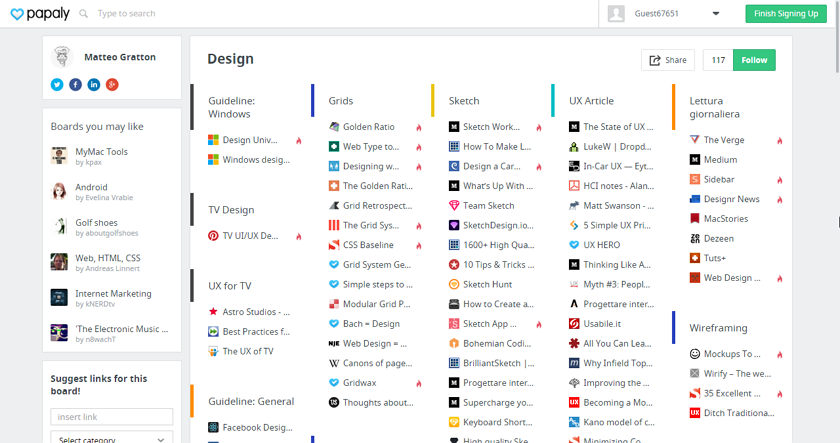Click the page vertical scrollbar
The height and width of the screenshot is (443, 840).
tap(837, 36)
